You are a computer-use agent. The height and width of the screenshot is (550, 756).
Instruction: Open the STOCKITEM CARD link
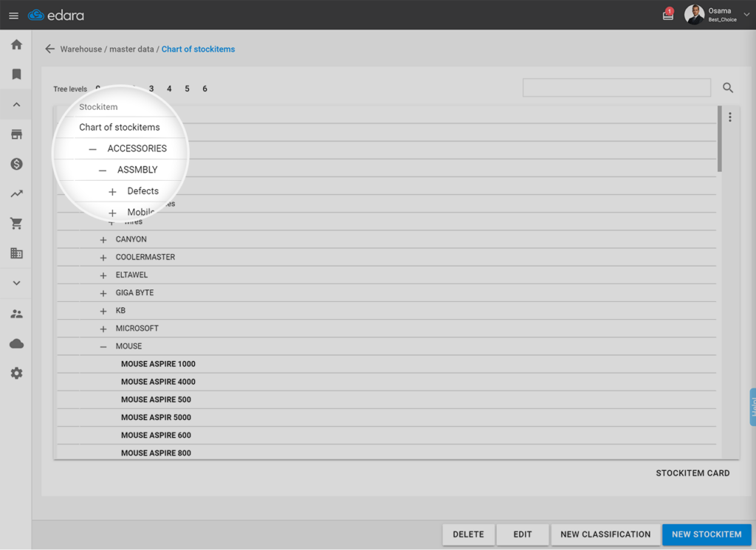tap(693, 473)
